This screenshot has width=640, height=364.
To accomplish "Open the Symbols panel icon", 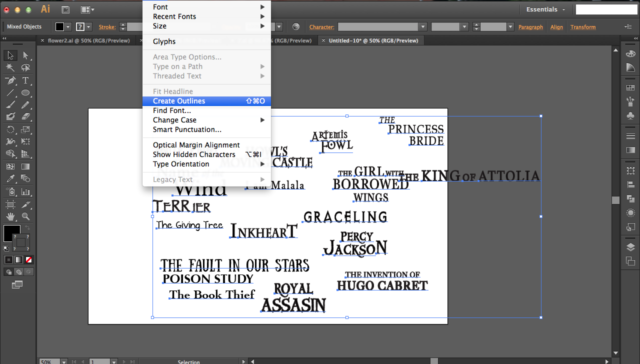I will tap(630, 115).
